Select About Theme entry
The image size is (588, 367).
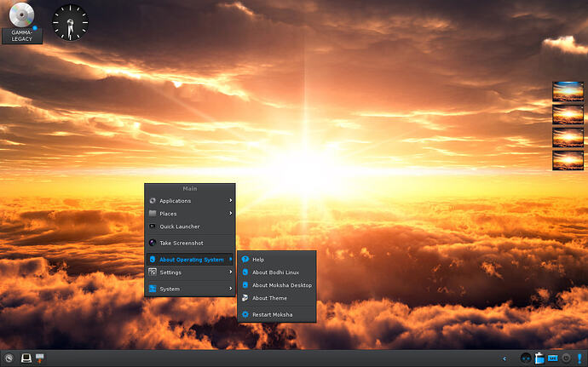click(277, 298)
